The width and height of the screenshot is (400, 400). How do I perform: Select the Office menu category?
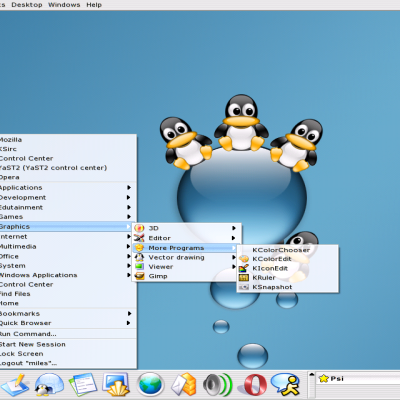tap(66, 256)
